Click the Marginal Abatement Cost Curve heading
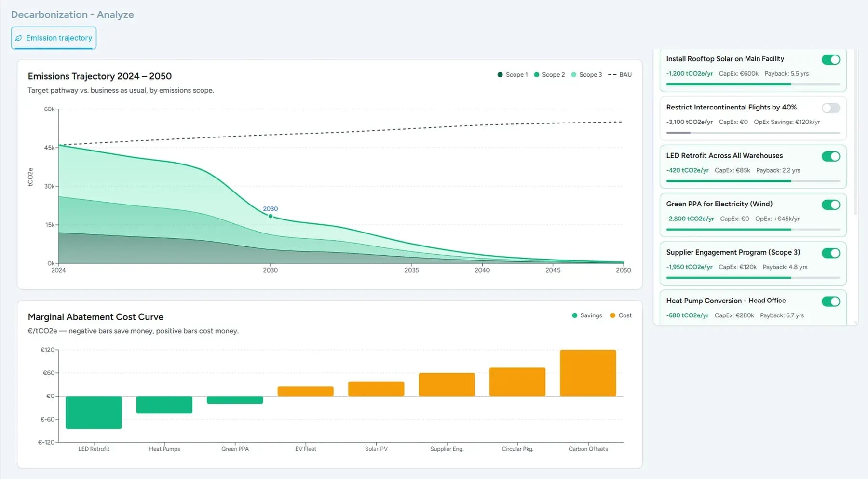The image size is (868, 479). (x=95, y=317)
